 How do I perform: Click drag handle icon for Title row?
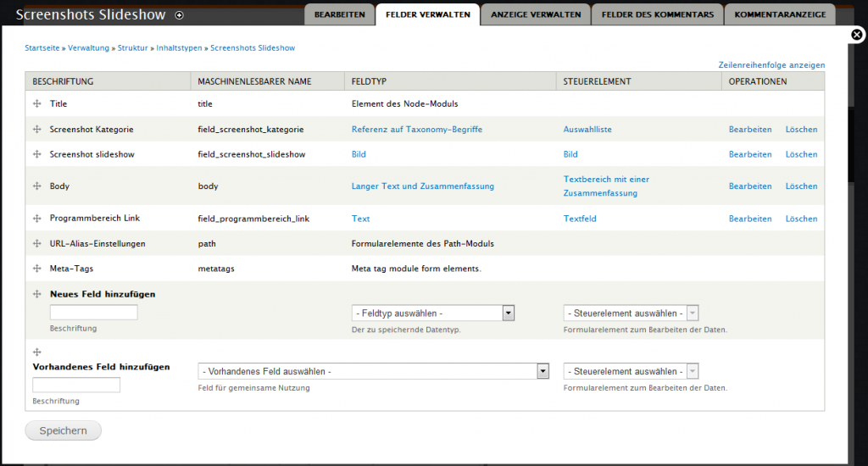(36, 104)
